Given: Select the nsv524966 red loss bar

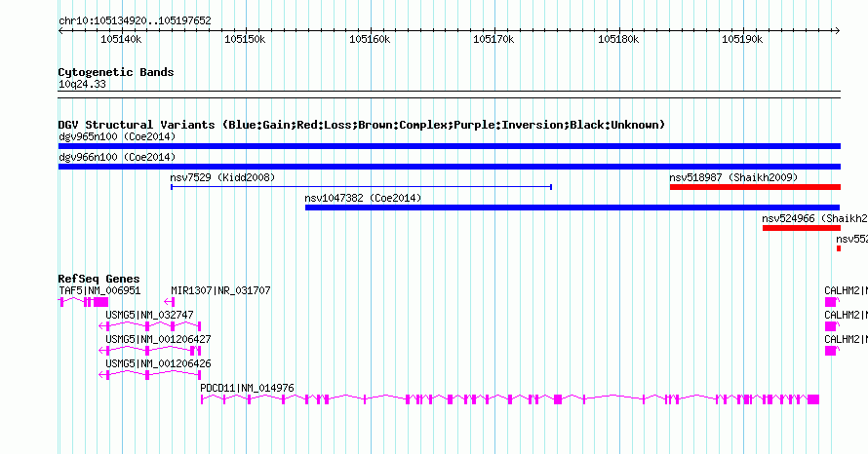Looking at the screenshot, I should pyautogui.click(x=802, y=228).
